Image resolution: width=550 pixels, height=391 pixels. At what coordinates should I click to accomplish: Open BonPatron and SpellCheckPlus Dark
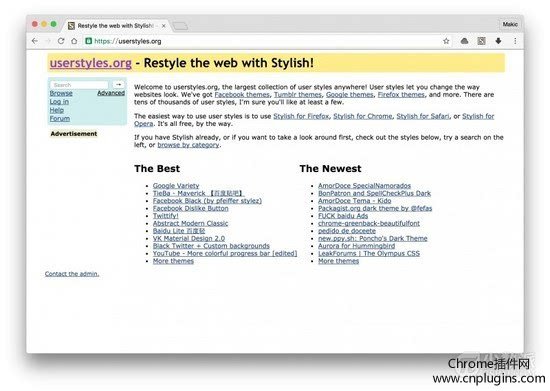coord(374,193)
